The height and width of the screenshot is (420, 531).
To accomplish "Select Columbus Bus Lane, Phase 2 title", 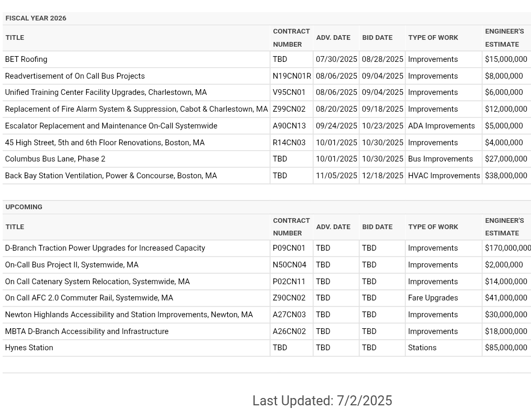I will (55, 159).
